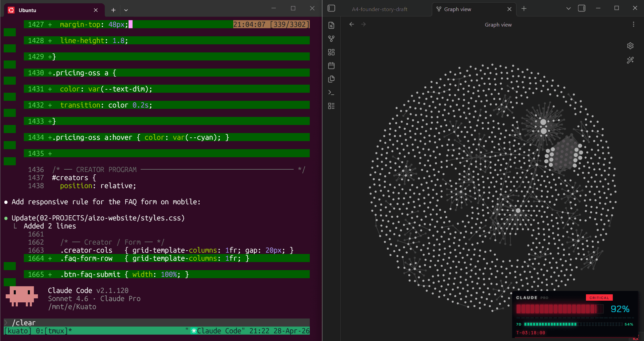Add a new Obsidian tab
The height and width of the screenshot is (341, 644).
pyautogui.click(x=524, y=9)
